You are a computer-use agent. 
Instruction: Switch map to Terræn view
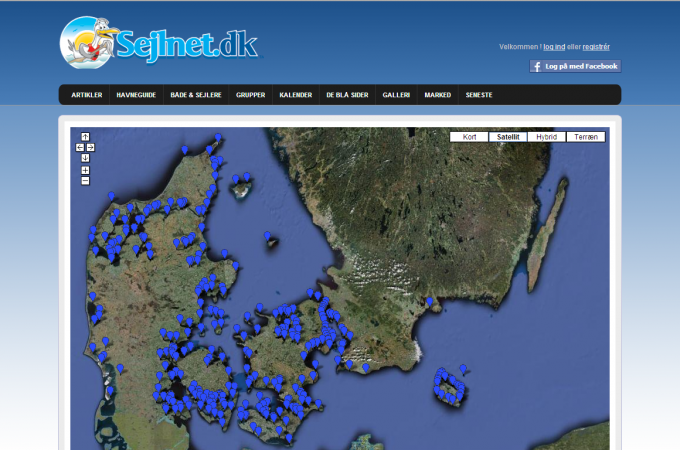pyautogui.click(x=586, y=137)
